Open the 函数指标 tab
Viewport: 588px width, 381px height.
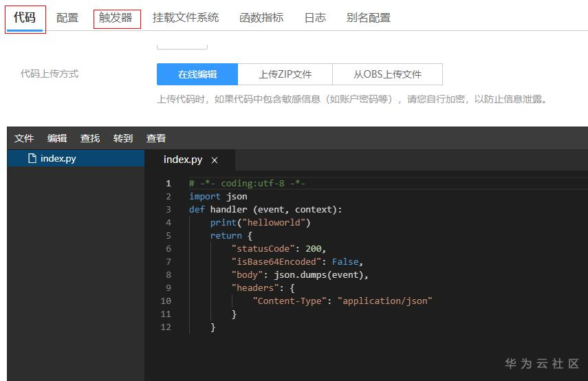(261, 18)
